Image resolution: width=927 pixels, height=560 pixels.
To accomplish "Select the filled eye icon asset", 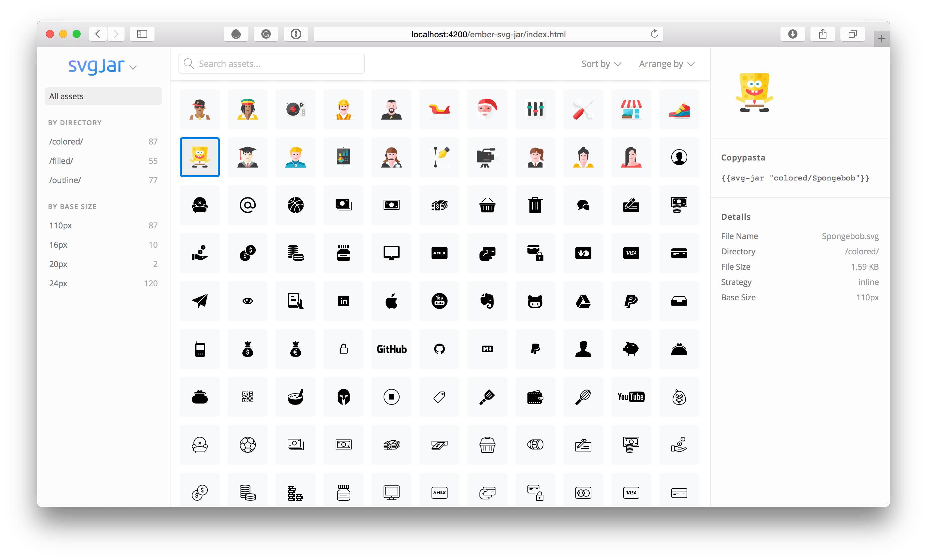I will 247,301.
